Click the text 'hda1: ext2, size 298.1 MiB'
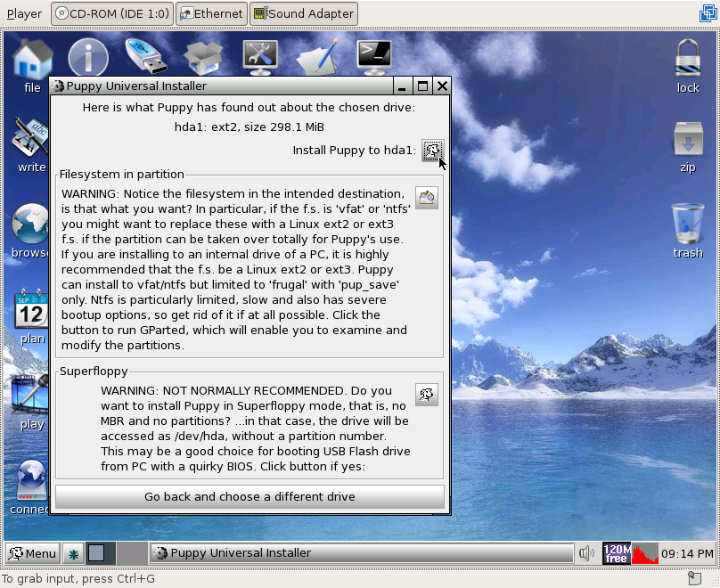Viewport: 720px width, 588px height. [250, 127]
